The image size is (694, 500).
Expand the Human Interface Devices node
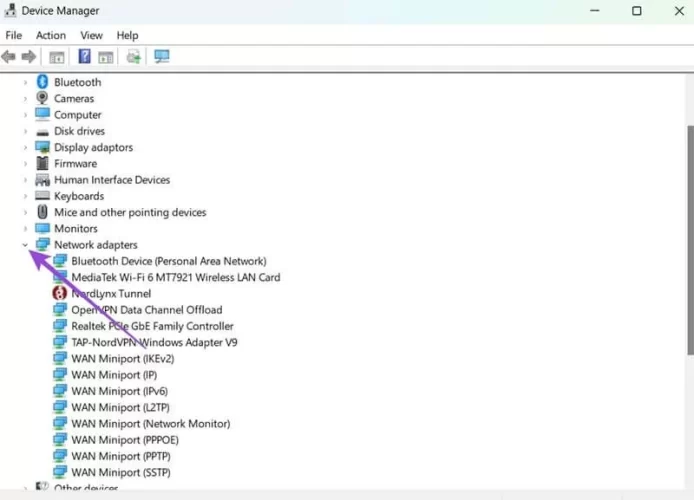pyautogui.click(x=25, y=180)
